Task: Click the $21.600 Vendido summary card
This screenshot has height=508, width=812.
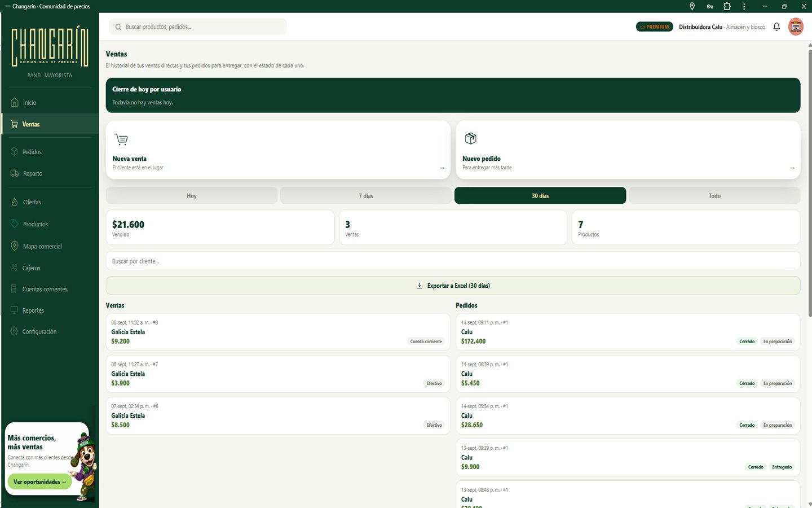Action: pyautogui.click(x=220, y=227)
